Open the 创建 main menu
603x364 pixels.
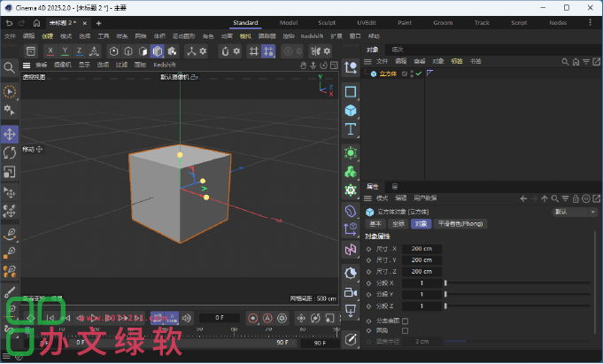point(47,36)
